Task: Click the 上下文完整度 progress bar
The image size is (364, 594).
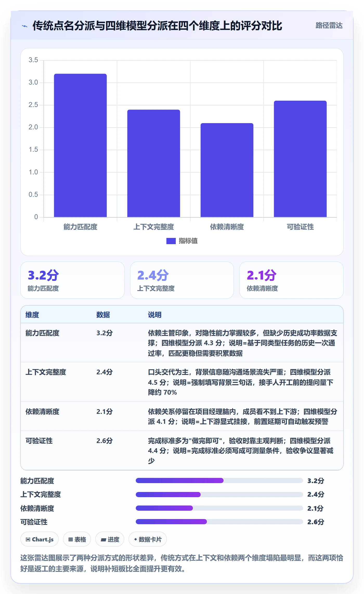Action: (219, 494)
